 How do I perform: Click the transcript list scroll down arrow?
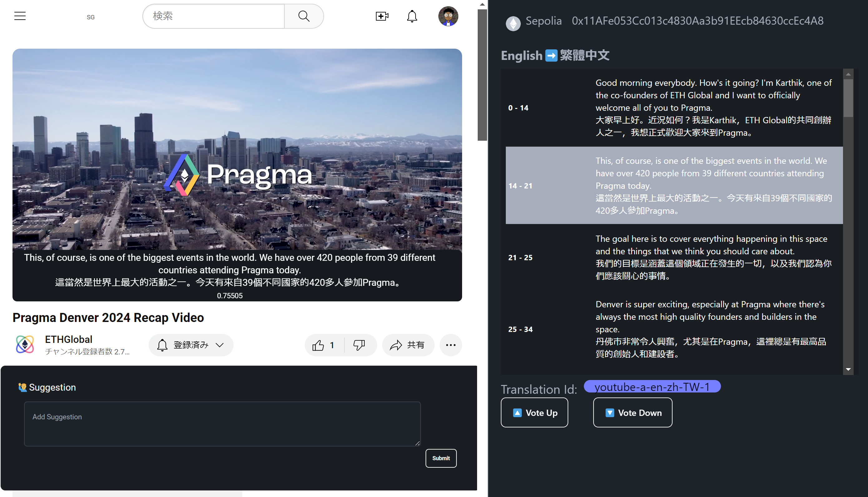(848, 369)
